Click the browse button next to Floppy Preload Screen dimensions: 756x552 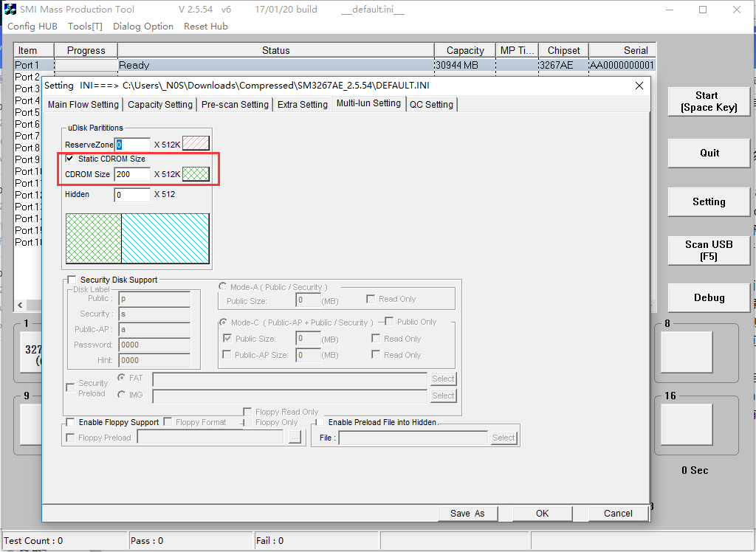point(295,438)
